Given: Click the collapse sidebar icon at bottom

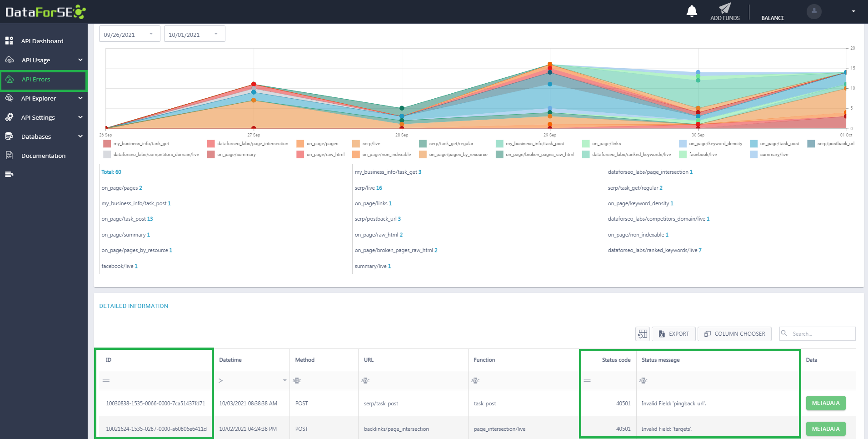Looking at the screenshot, I should click(9, 174).
